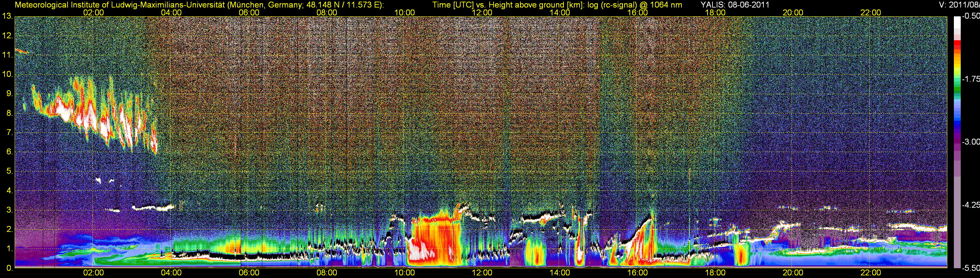Select the '-4.25' color scale value

[x=971, y=205]
